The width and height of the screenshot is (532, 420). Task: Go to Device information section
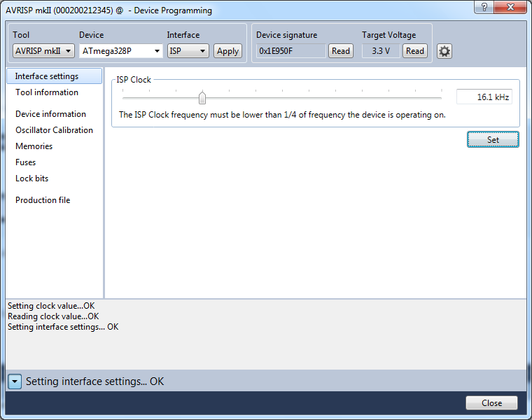[x=50, y=114]
